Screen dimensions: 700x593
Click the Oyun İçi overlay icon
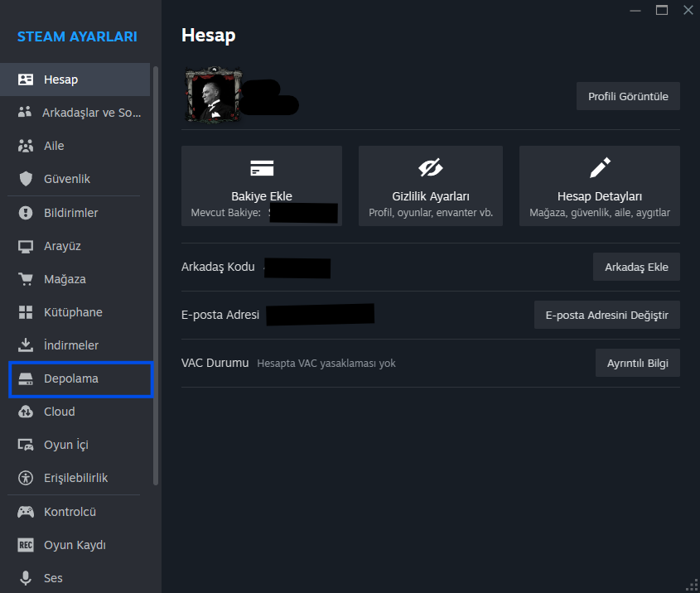tap(26, 445)
